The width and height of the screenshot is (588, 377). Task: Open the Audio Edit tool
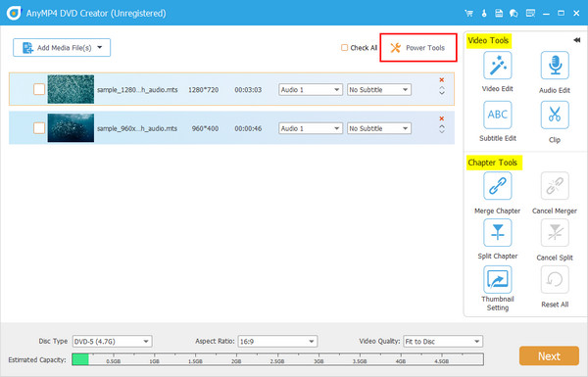[x=555, y=66]
